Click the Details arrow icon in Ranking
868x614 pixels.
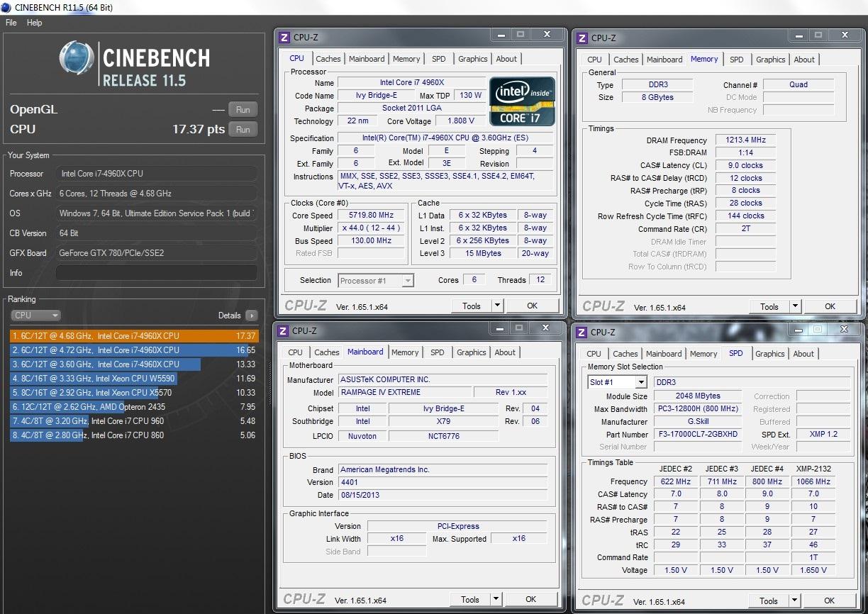click(252, 316)
